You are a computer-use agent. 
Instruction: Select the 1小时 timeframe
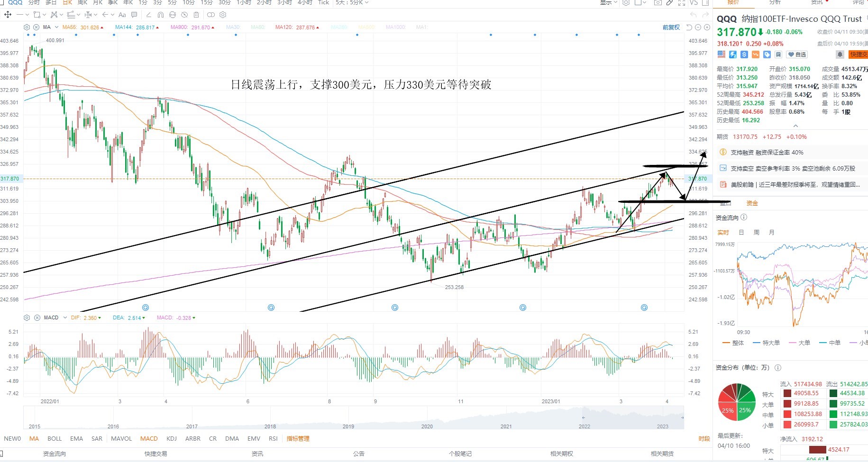[244, 2]
